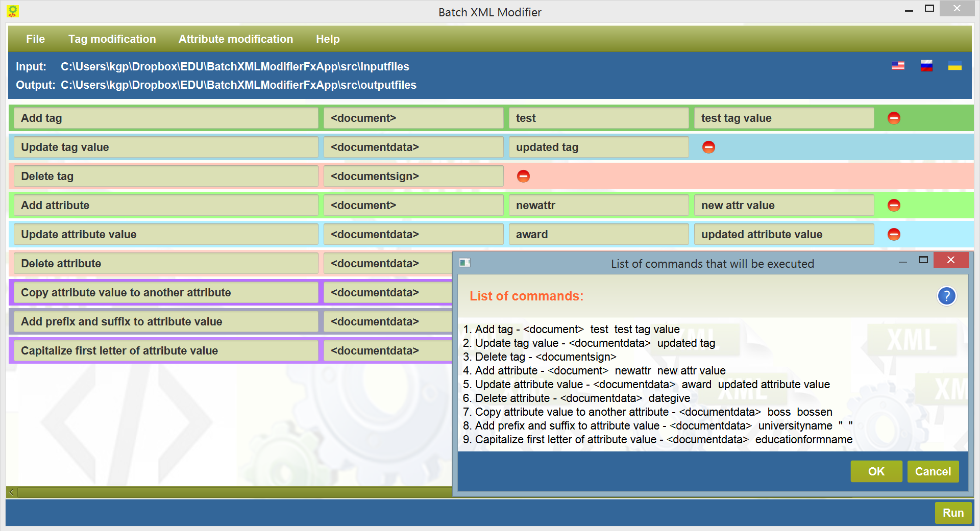The image size is (980, 531).
Task: Switch language using the Ukrainian flag
Action: [x=954, y=66]
